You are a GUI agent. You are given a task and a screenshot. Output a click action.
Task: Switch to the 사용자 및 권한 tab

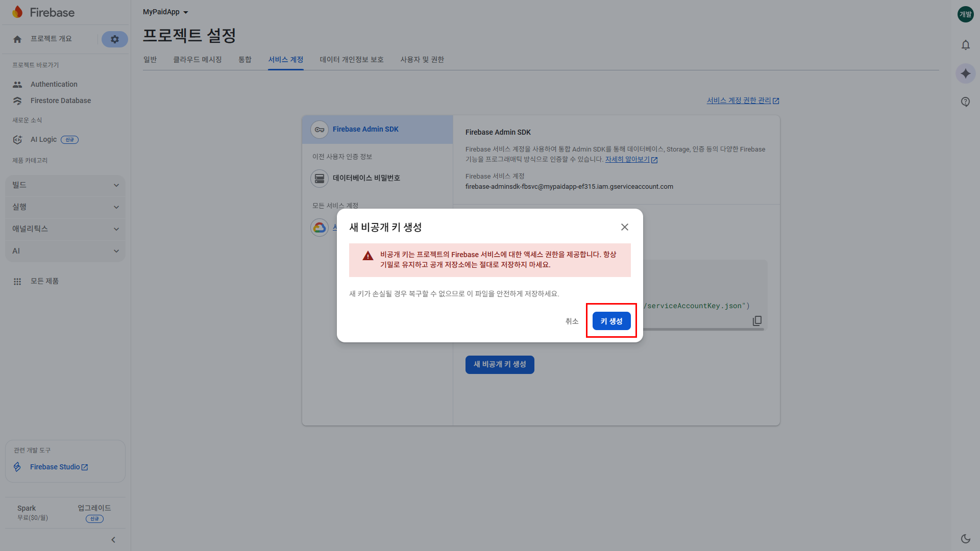click(x=422, y=60)
